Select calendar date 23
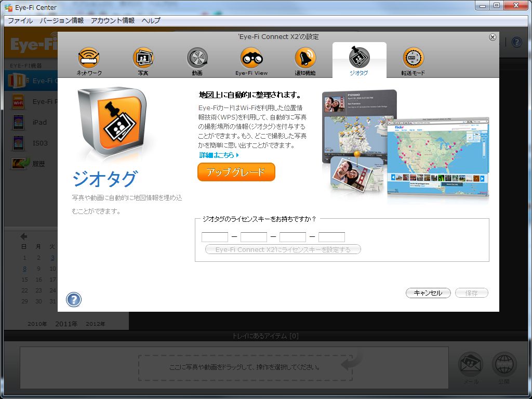 (x=38, y=290)
